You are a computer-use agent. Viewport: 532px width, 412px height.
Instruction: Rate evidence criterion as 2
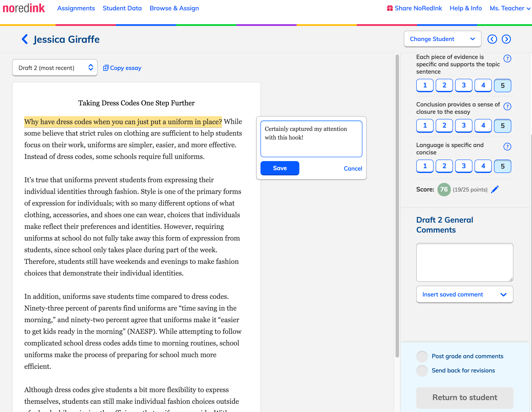[444, 85]
